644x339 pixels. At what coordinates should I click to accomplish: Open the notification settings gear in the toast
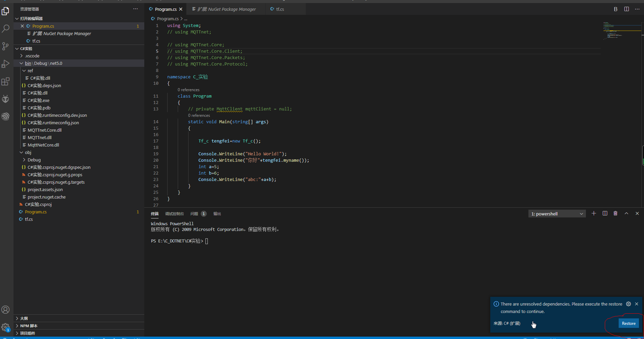(628, 304)
